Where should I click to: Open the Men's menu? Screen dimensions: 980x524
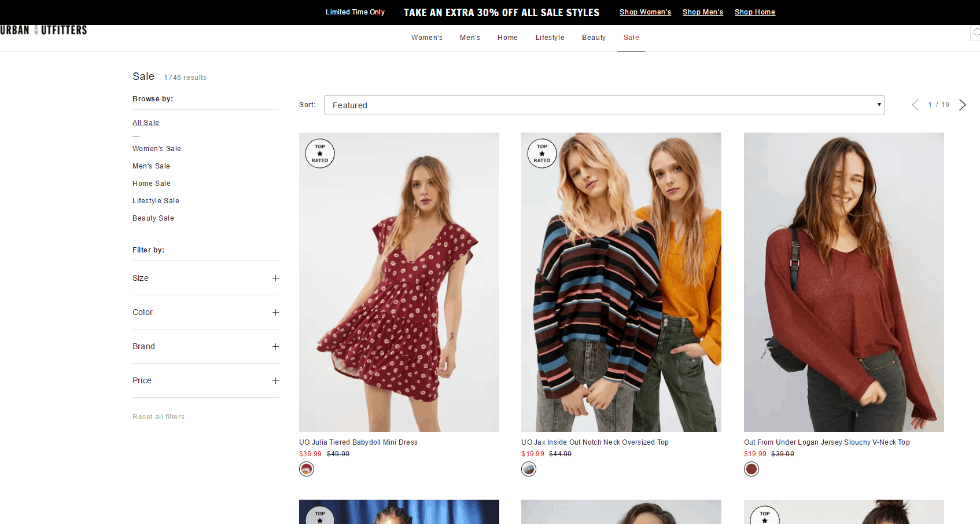[470, 38]
